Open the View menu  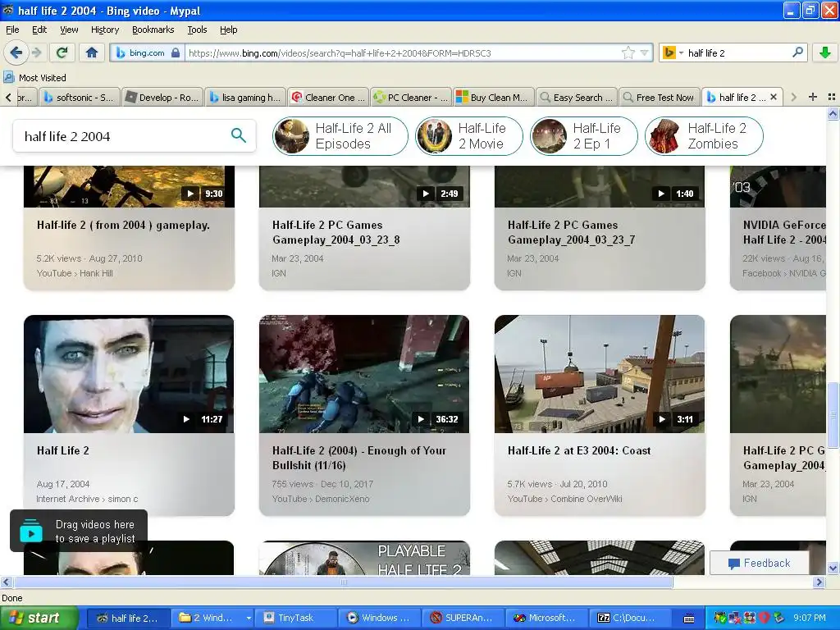coord(69,30)
